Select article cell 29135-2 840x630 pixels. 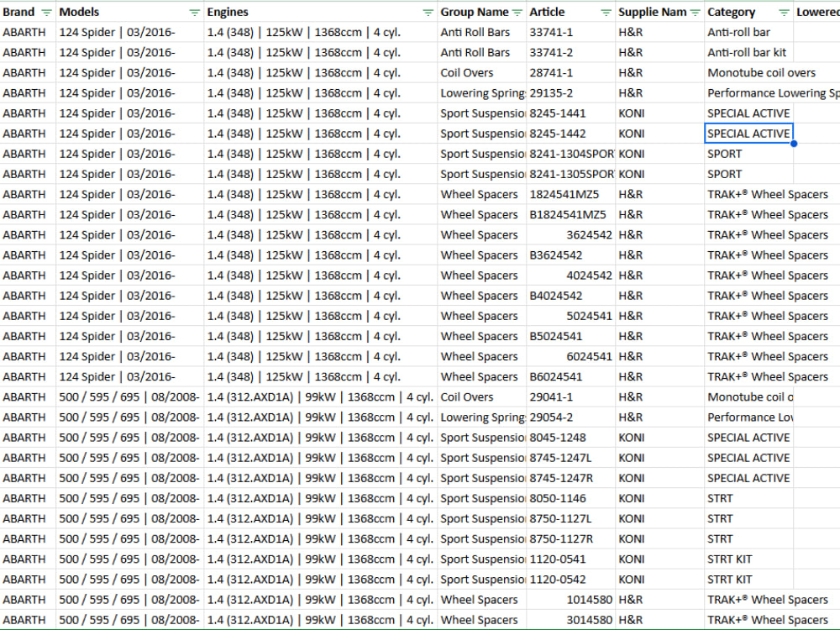click(570, 93)
